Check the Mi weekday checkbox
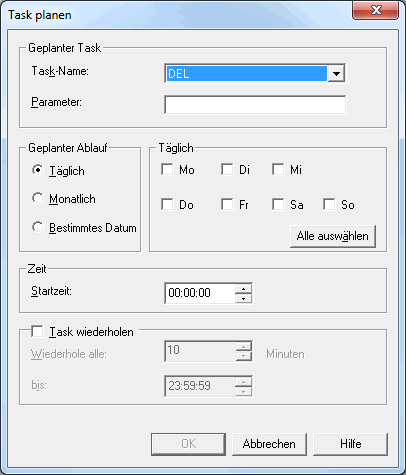406x475 pixels. 278,169
